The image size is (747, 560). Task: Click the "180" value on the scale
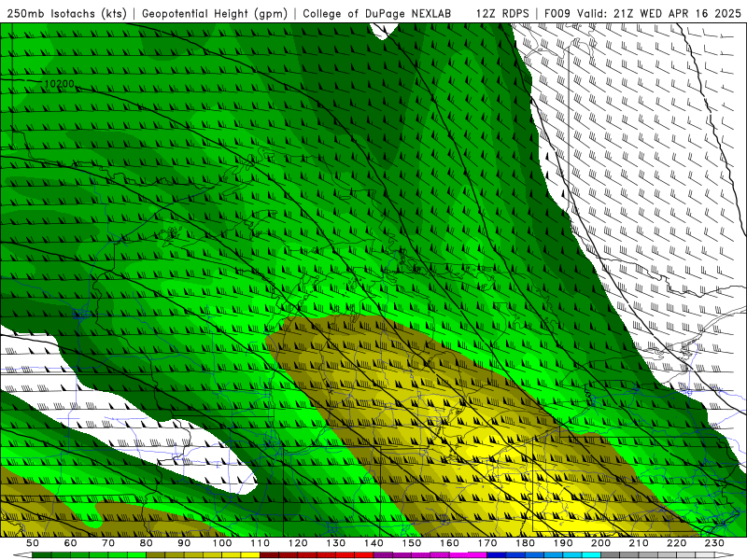point(526,543)
